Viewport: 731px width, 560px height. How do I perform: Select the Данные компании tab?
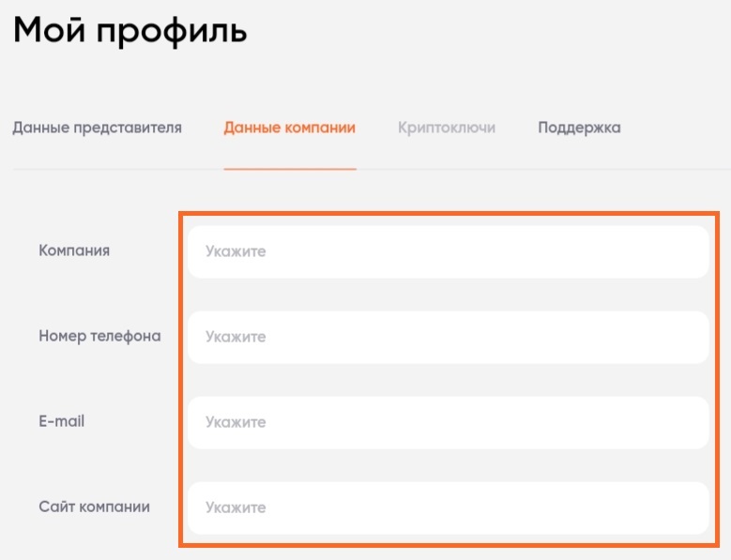pos(290,128)
